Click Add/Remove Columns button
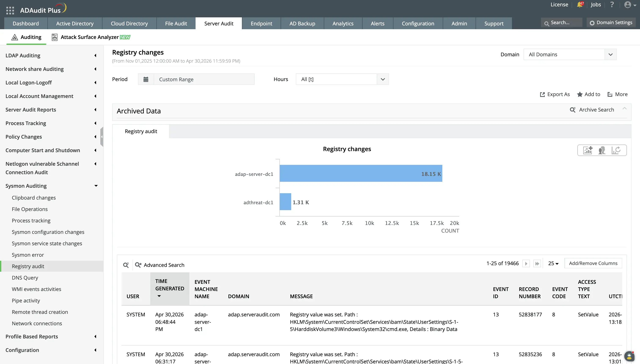The image size is (640, 364). tap(593, 263)
